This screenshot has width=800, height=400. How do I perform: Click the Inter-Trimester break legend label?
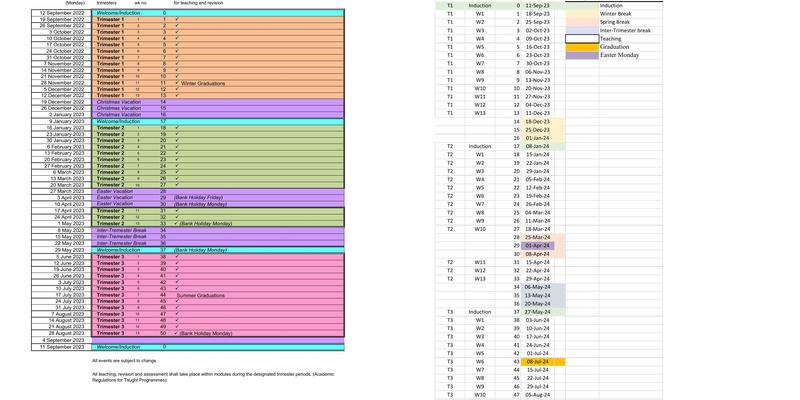tap(625, 31)
